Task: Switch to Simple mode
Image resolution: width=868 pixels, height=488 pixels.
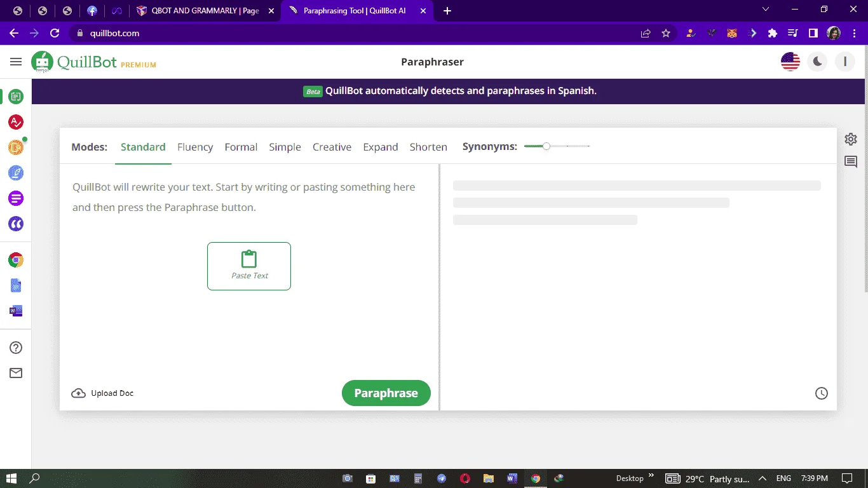Action: pyautogui.click(x=285, y=147)
